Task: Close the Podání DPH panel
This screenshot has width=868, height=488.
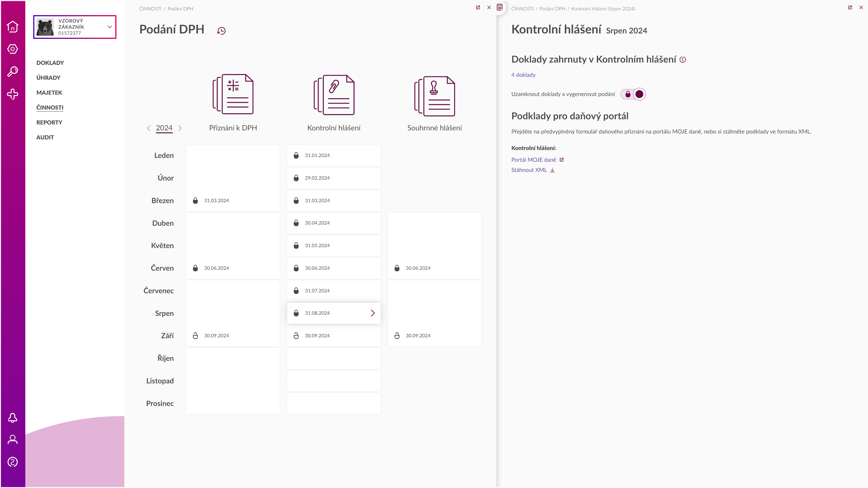Action: point(489,7)
